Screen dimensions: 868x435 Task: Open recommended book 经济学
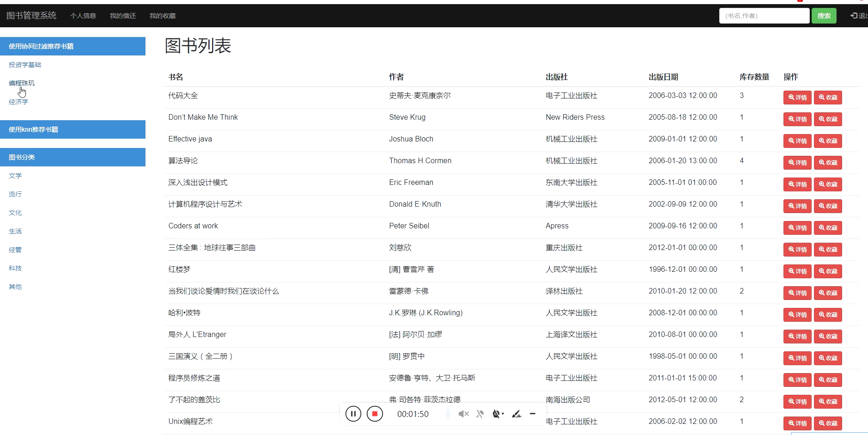point(18,102)
